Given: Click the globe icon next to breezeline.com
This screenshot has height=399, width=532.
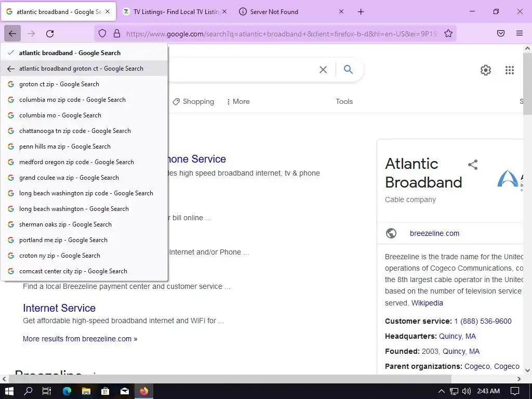Looking at the screenshot, I should (x=391, y=233).
